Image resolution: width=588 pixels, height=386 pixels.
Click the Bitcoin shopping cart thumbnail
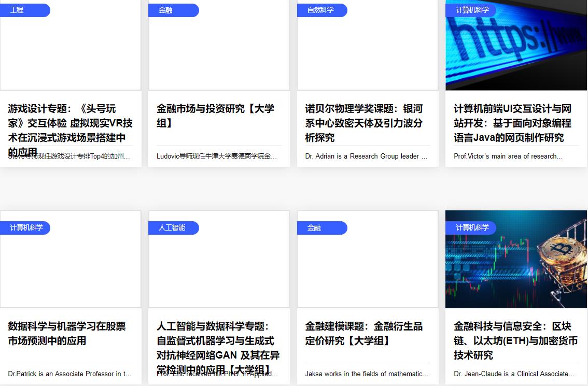pyautogui.click(x=515, y=259)
